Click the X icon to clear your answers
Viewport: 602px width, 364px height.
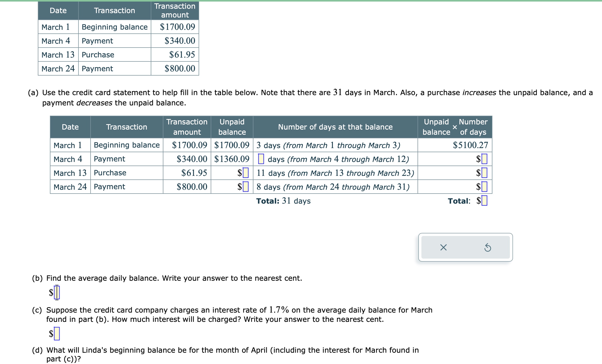coord(444,248)
